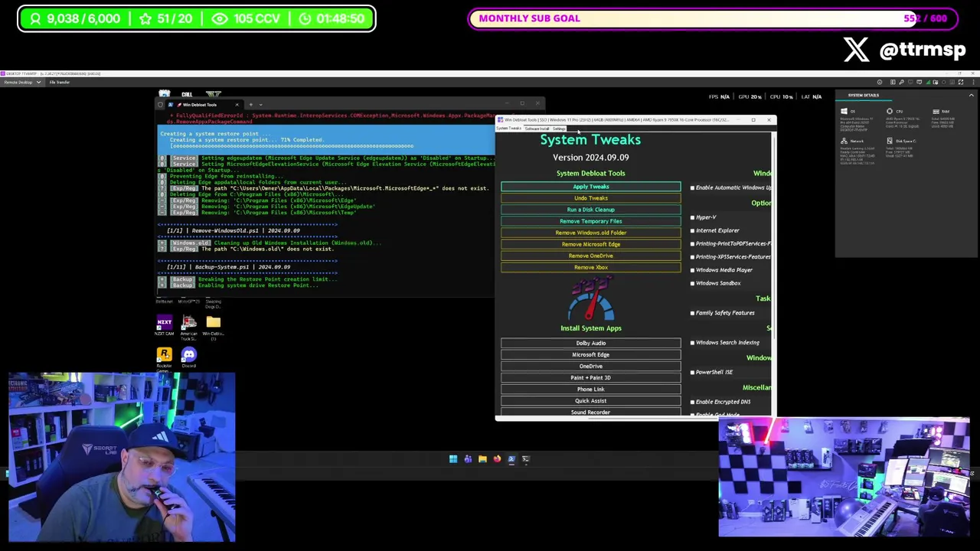Click the Remove Xbox button

[590, 267]
